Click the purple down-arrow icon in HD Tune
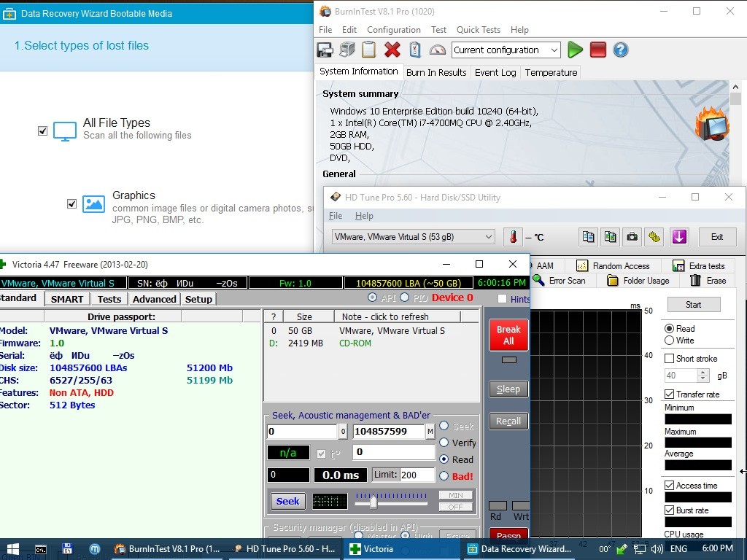 click(x=679, y=237)
